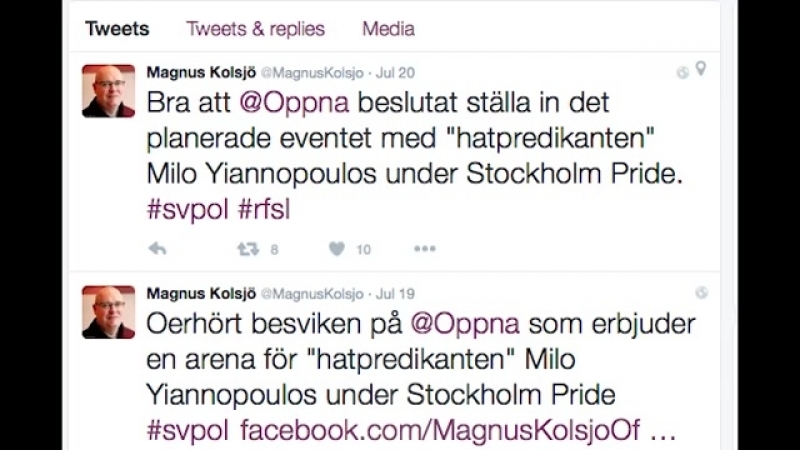This screenshot has width=800, height=450.
Task: Click the globe icon on Jul 20 tweet
Action: (683, 72)
